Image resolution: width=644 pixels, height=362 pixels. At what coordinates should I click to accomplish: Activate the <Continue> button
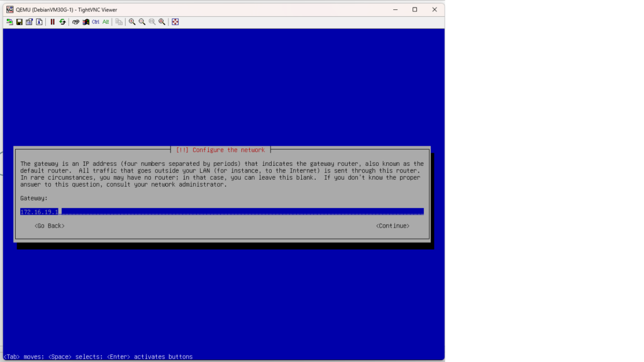tap(392, 226)
